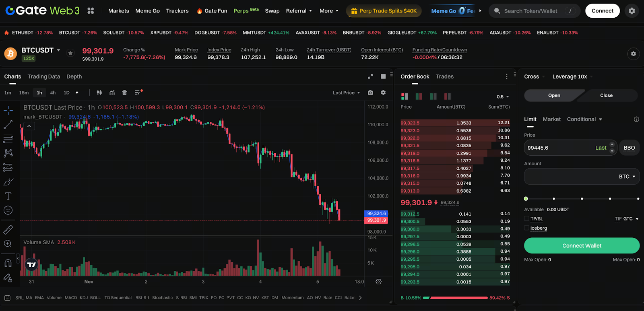This screenshot has width=644, height=311.
Task: Select the forecasting and measurement tool
Action: (x=8, y=167)
